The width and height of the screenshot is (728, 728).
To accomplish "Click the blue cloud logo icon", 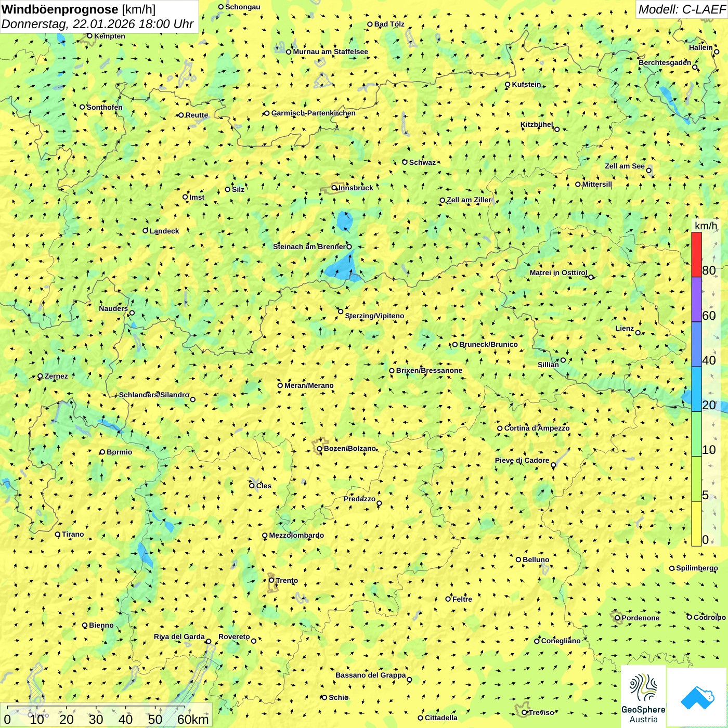I will [697, 698].
